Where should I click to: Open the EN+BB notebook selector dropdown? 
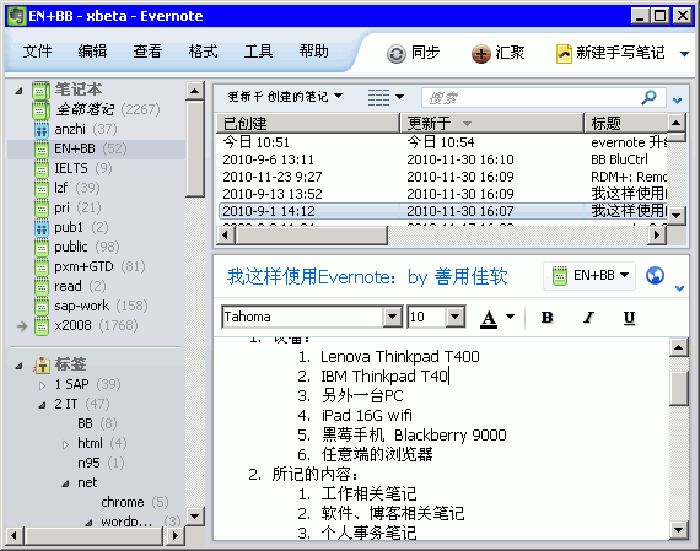[x=589, y=276]
